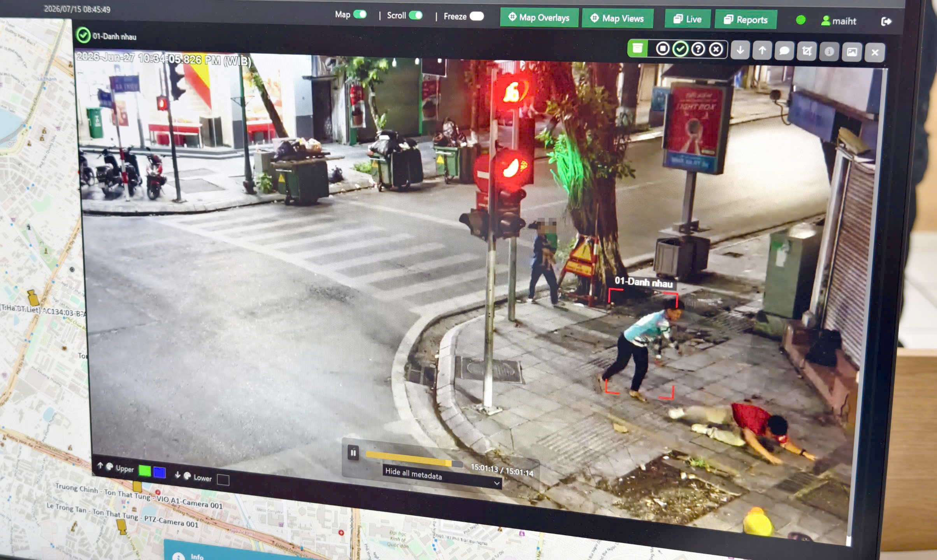Click the logout icon beside maiht
This screenshot has width=937, height=560.
(x=886, y=21)
